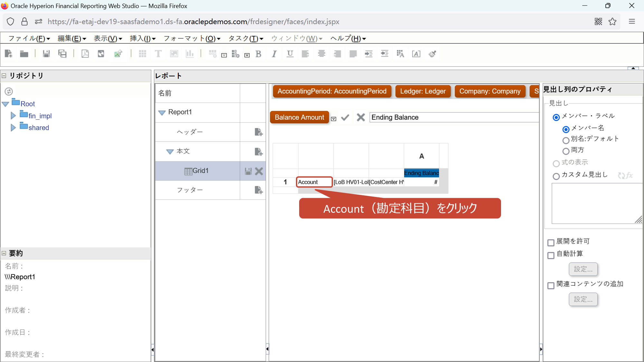
Task: Delete Grid1 with the X icon
Action: 259,171
